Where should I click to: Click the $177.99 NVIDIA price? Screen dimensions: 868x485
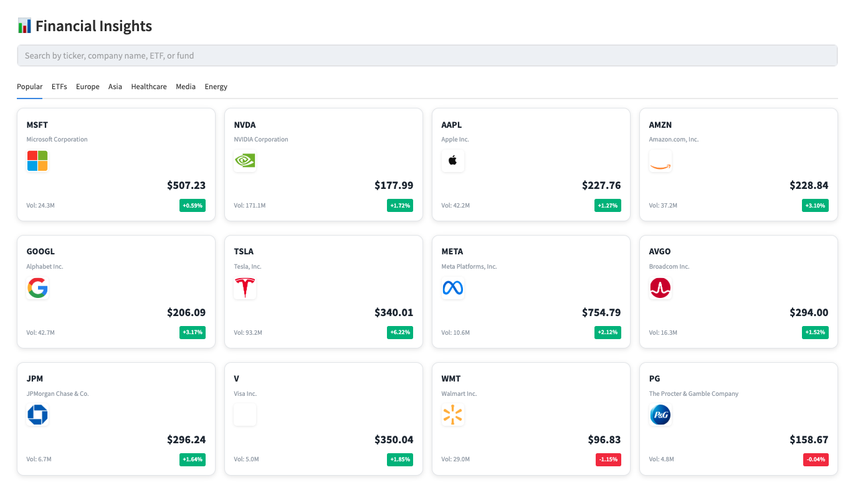pos(394,185)
